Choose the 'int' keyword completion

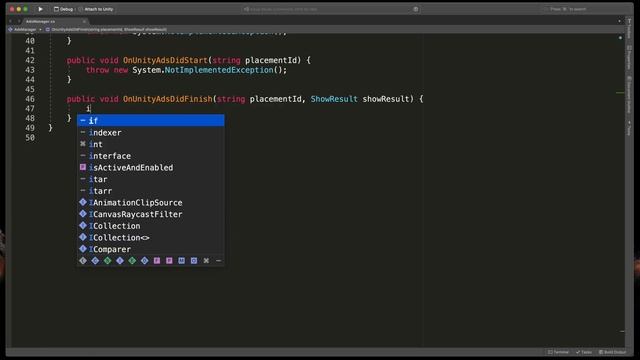point(151,144)
